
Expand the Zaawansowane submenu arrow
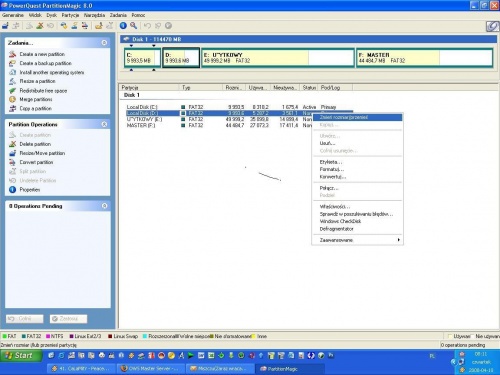tap(398, 240)
